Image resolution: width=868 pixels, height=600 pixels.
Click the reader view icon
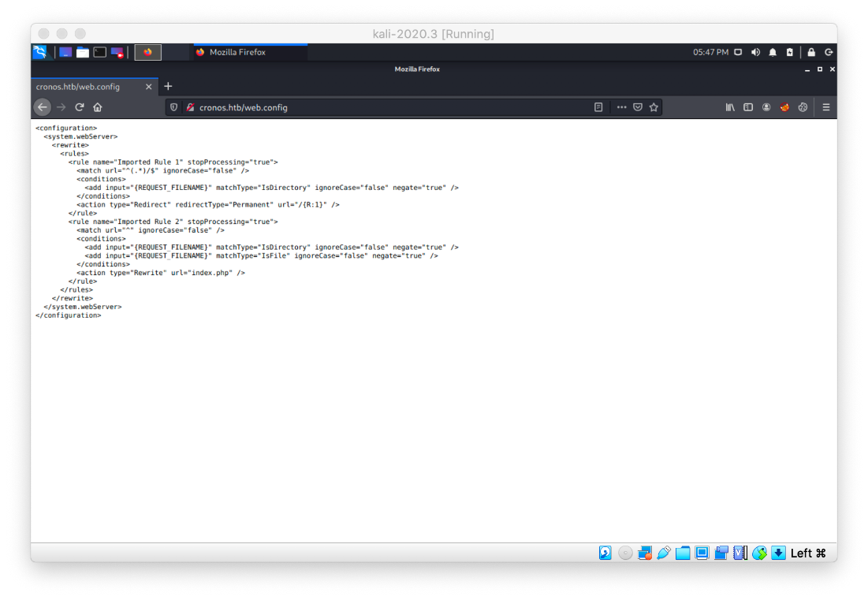point(598,106)
